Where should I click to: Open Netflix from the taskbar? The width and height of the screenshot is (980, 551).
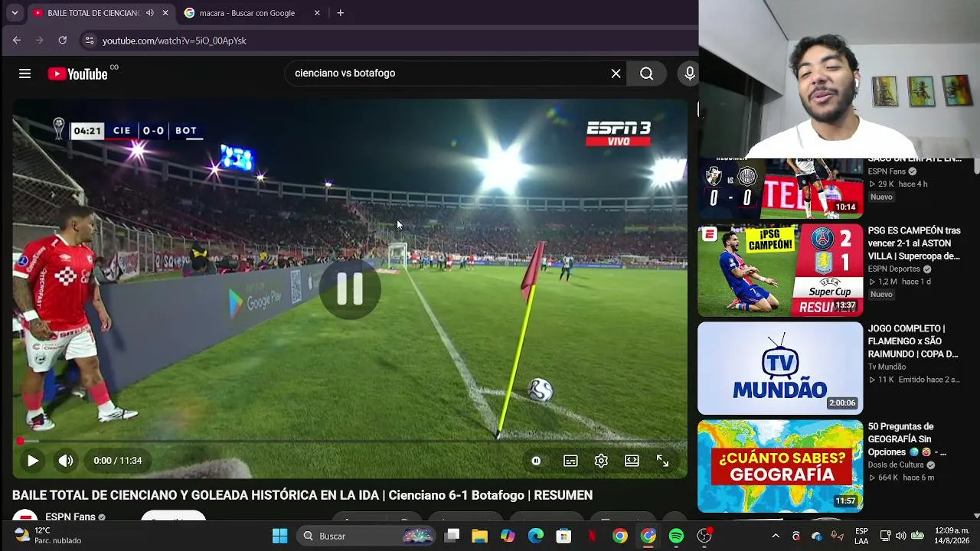(x=592, y=536)
